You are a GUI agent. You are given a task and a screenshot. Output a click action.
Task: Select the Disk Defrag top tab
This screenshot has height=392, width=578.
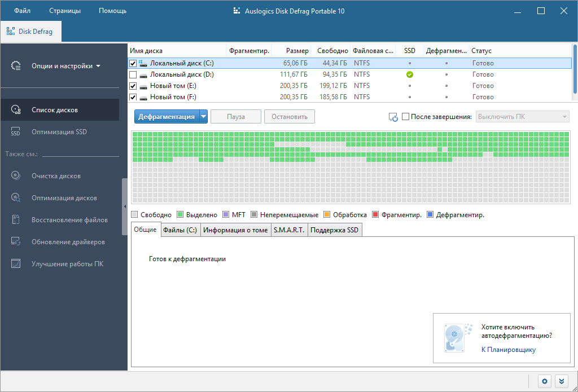tap(30, 32)
